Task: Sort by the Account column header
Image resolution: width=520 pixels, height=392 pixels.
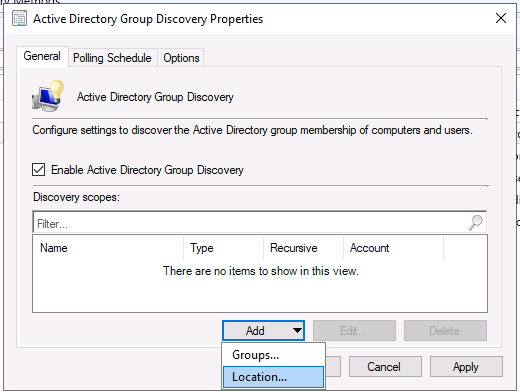Action: click(x=393, y=248)
